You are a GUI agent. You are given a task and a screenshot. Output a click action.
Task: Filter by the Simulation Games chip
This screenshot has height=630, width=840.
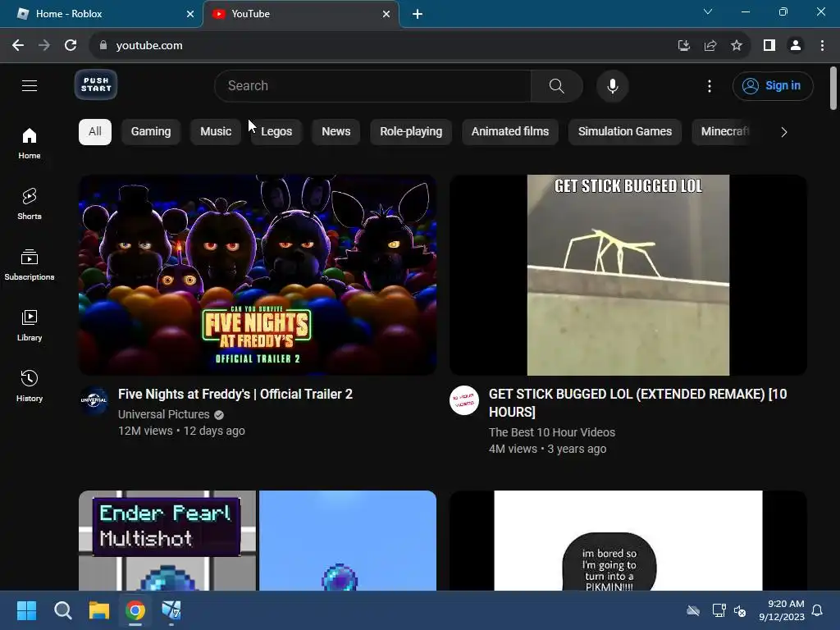624,132
